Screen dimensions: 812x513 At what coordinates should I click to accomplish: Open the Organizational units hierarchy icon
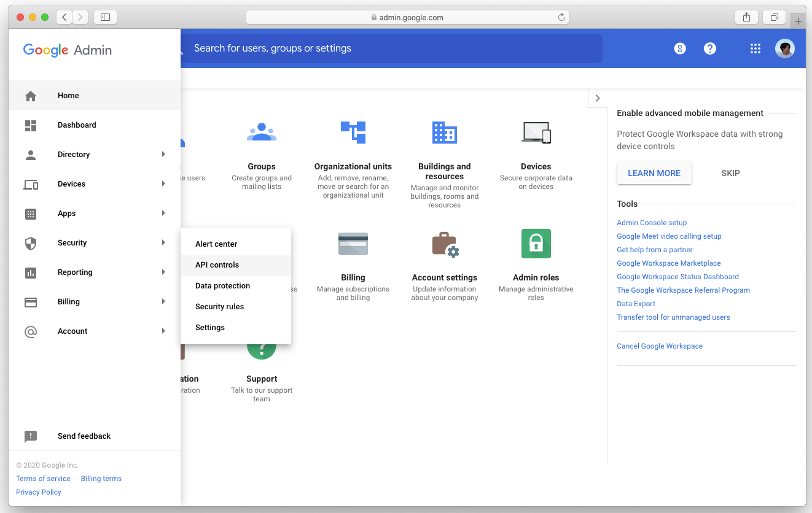(353, 132)
